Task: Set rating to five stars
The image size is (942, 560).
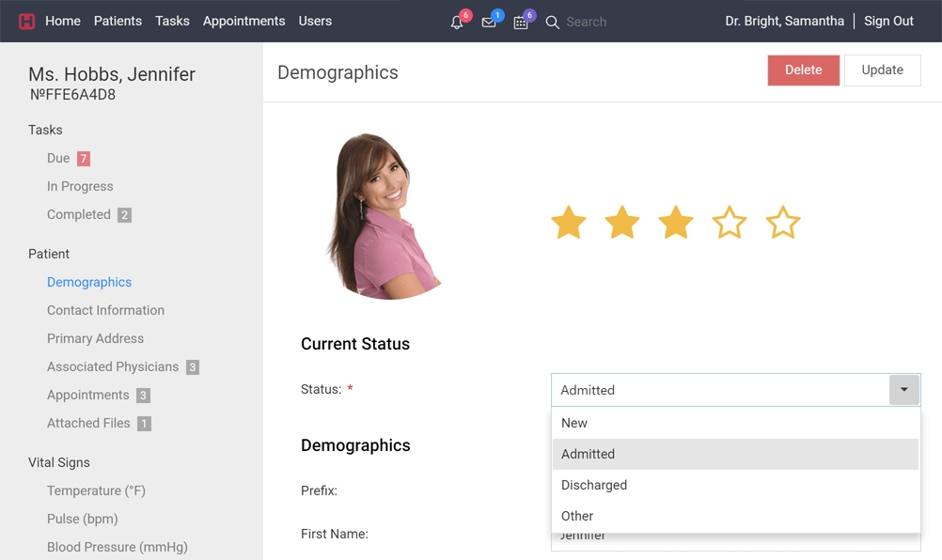Action: [783, 224]
